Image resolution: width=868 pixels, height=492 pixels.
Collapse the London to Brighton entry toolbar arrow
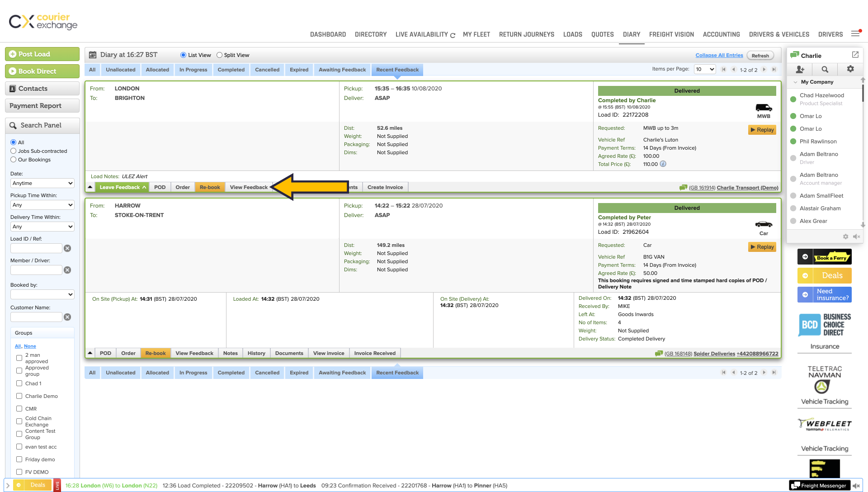click(x=90, y=187)
